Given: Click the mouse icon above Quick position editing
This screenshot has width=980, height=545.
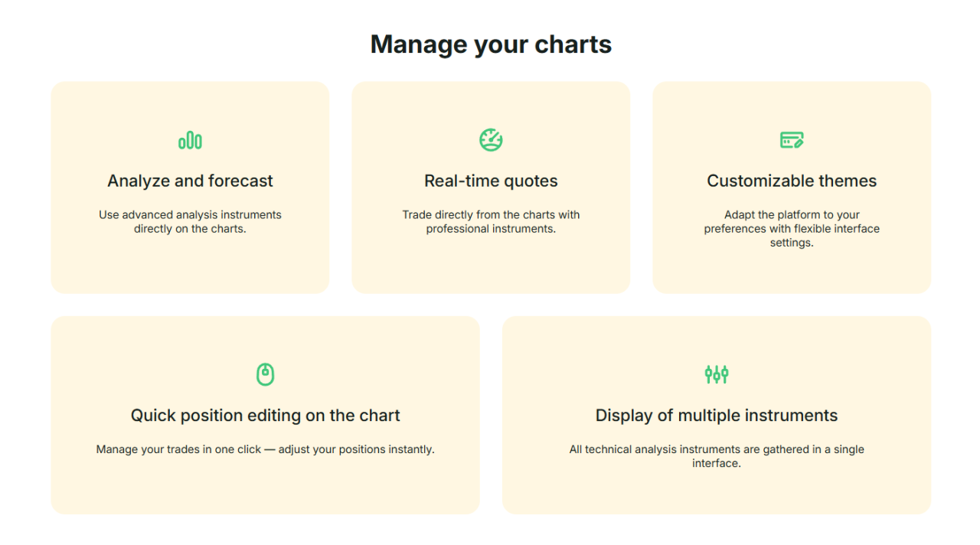Looking at the screenshot, I should pos(265,374).
